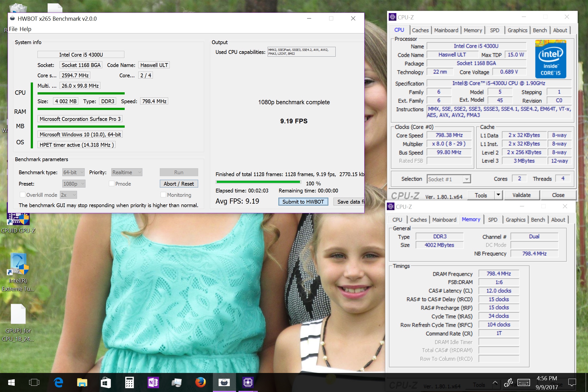The width and height of the screenshot is (588, 392).
Task: Open the Help menu in HWBOT
Action: pos(25,29)
